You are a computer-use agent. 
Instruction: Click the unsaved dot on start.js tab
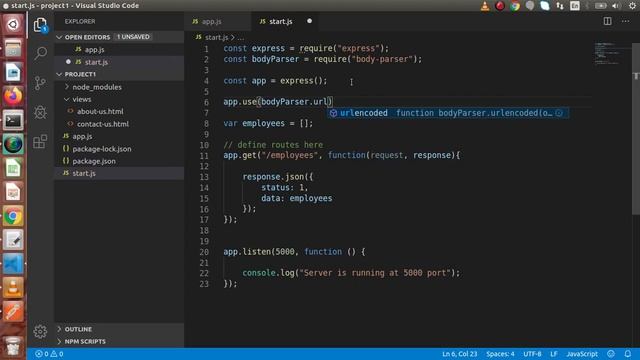click(x=309, y=21)
